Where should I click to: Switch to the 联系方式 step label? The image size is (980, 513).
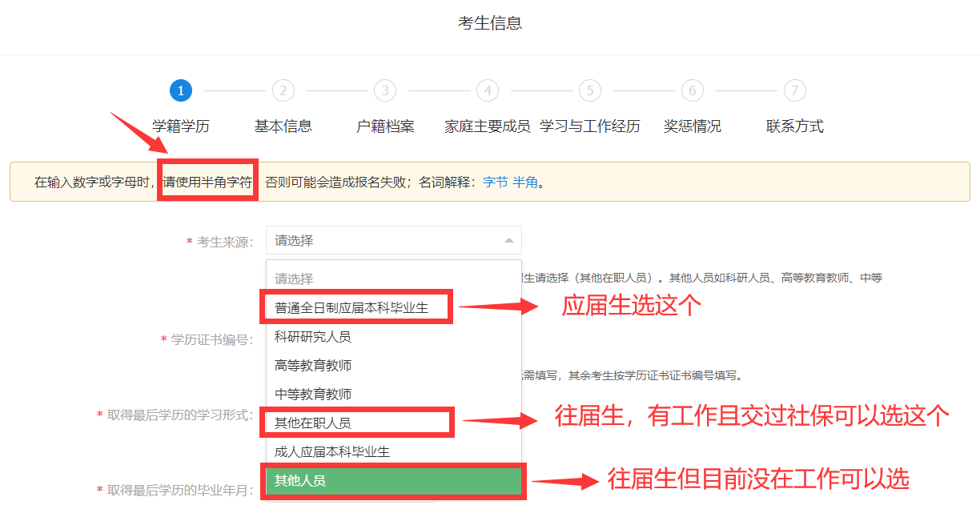pos(794,126)
